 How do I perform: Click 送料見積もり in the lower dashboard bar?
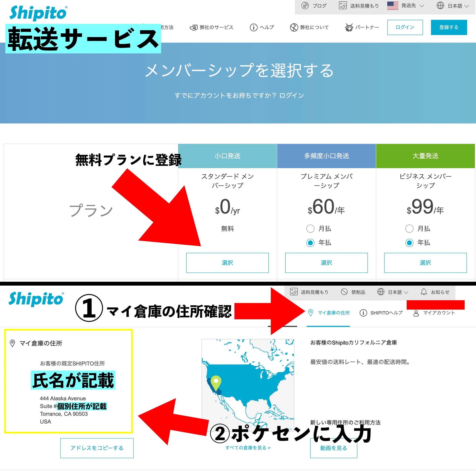coord(315,292)
